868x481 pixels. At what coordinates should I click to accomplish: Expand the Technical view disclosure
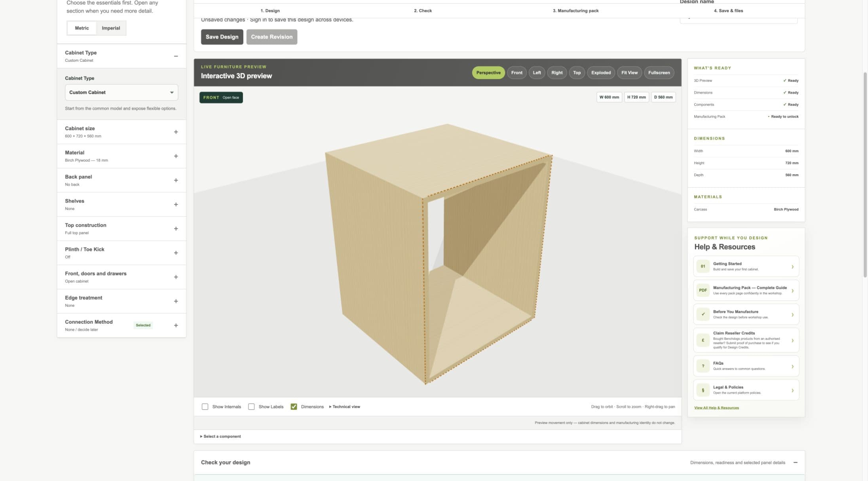point(344,407)
